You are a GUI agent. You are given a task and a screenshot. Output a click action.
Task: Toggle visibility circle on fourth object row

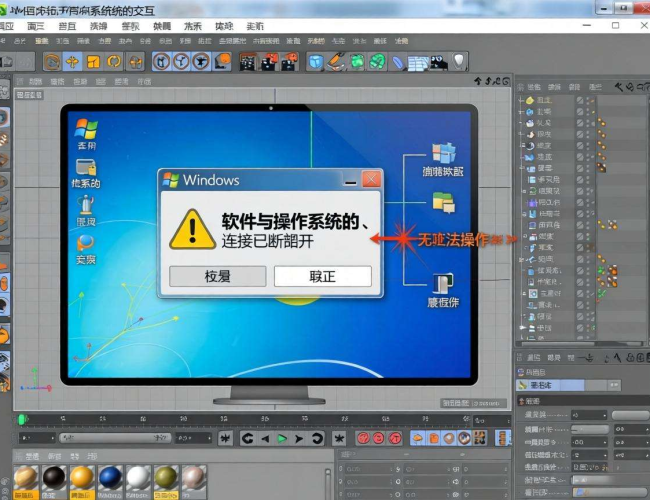[580, 134]
